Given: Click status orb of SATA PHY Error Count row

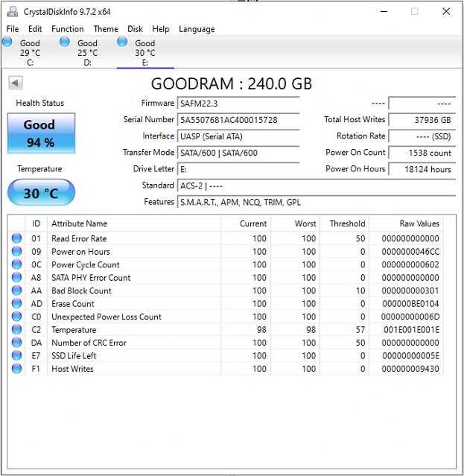Looking at the screenshot, I should [x=16, y=277].
